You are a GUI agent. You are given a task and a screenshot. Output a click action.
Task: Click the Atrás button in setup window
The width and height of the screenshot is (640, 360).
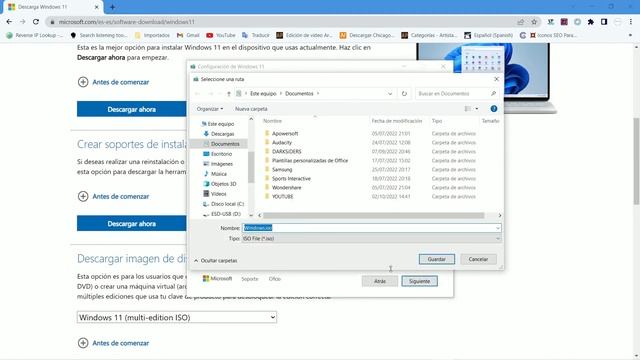point(380,281)
